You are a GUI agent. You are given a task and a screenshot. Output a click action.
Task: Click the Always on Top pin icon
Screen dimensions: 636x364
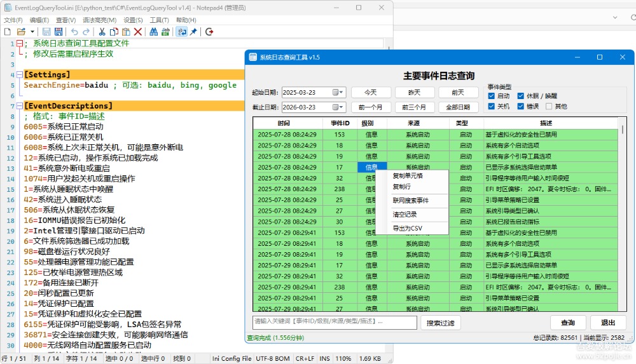tap(193, 32)
